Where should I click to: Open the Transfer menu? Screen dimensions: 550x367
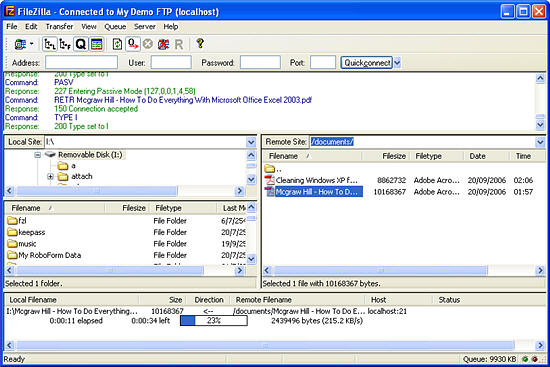coord(59,27)
